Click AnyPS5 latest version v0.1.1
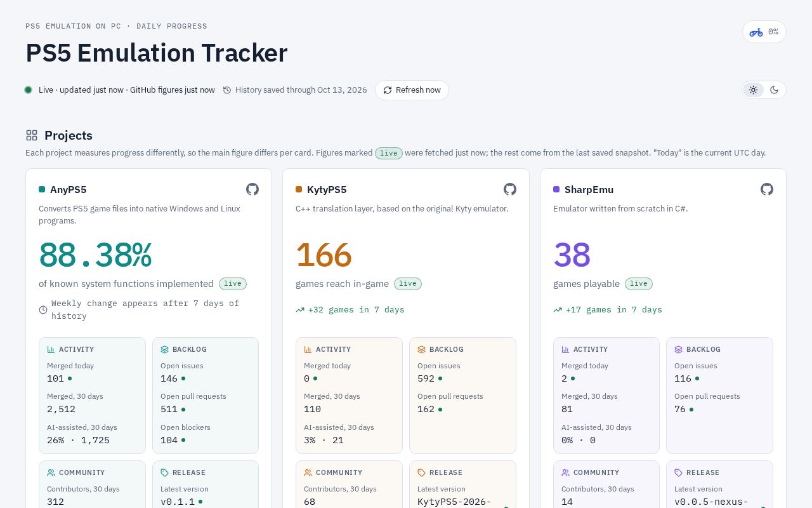Viewport: 812px width, 508px height. (178, 502)
